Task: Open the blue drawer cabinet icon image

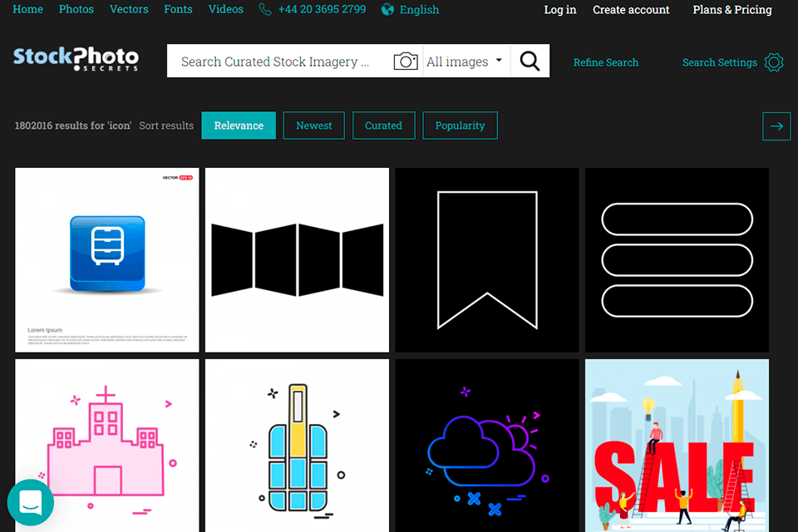Action: click(107, 259)
